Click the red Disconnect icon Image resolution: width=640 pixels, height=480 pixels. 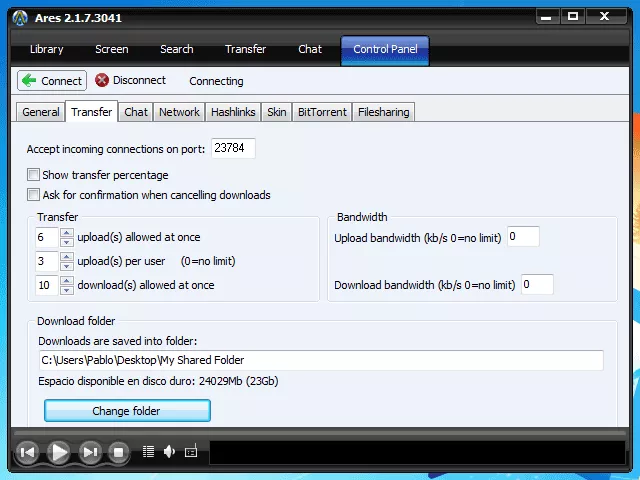pyautogui.click(x=102, y=80)
